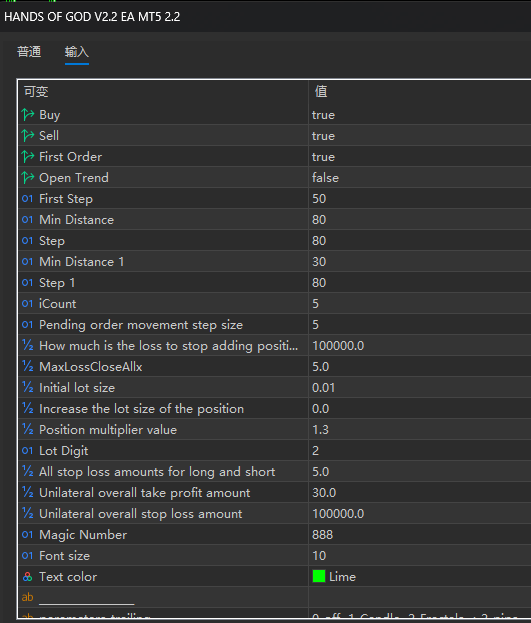The width and height of the screenshot is (531, 623).
Task: Click the integer icon beside iCount
Action: coord(27,304)
